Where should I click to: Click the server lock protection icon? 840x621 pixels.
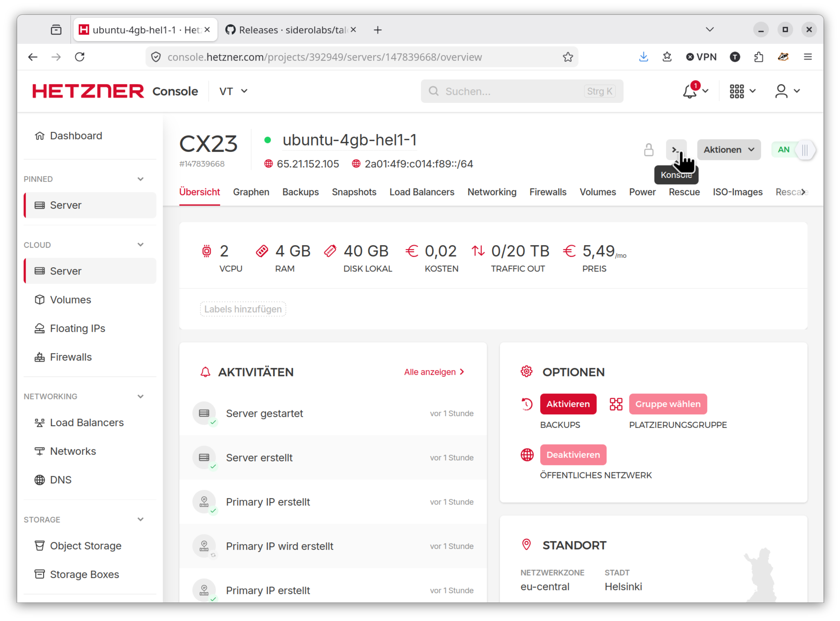[649, 150]
